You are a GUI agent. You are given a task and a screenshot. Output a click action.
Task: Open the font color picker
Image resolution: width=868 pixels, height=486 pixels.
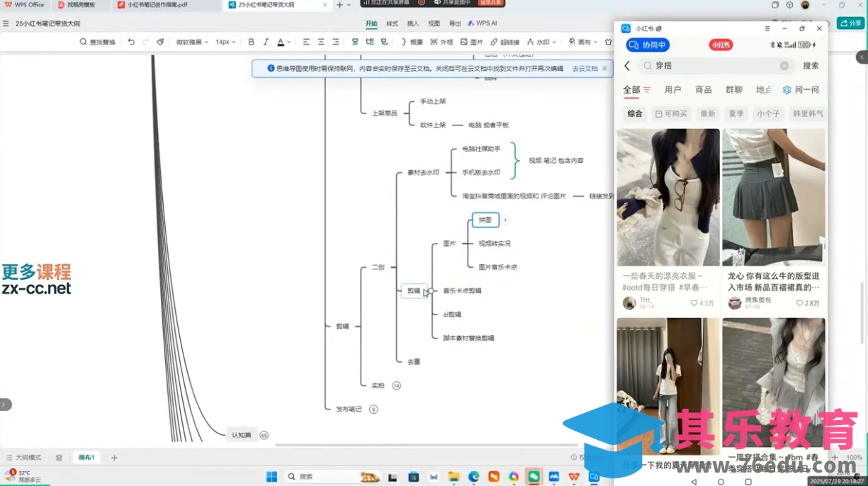281,43
